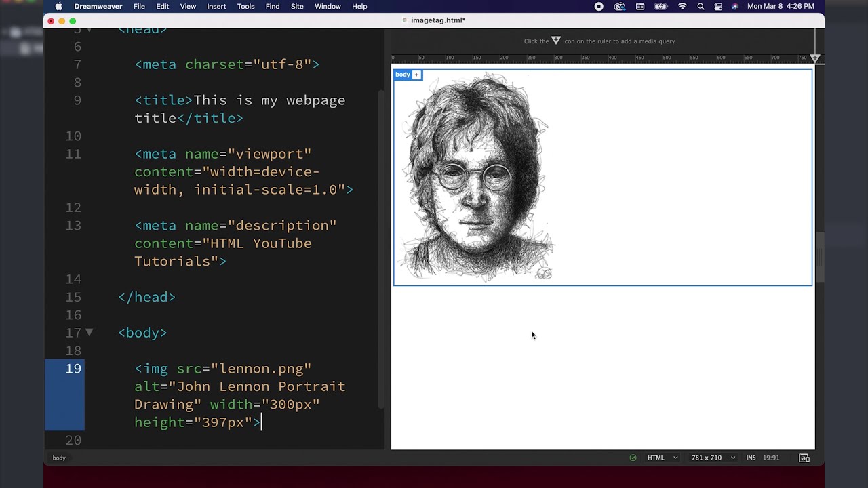Image resolution: width=868 pixels, height=488 pixels.
Task: Click the body element tag label
Action: coord(403,75)
